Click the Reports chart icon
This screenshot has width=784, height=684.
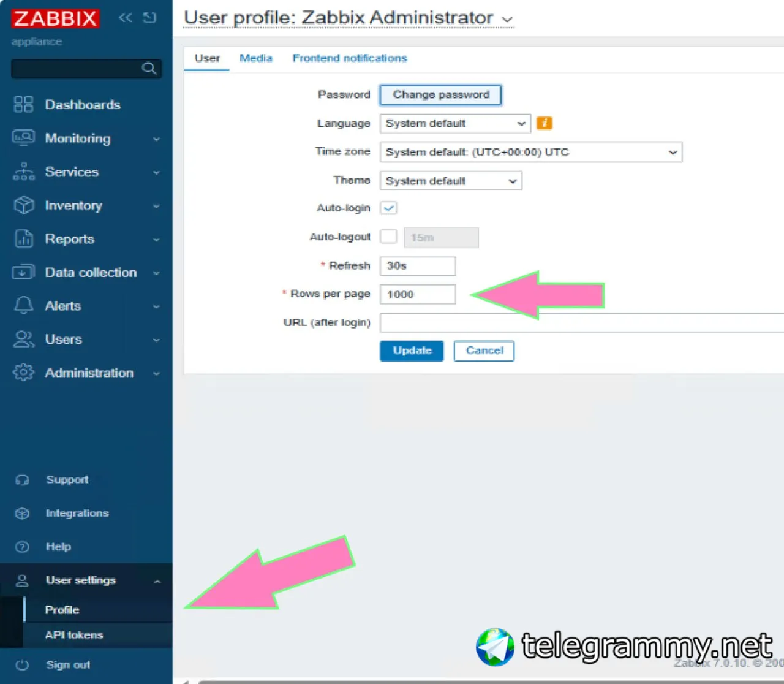(23, 238)
